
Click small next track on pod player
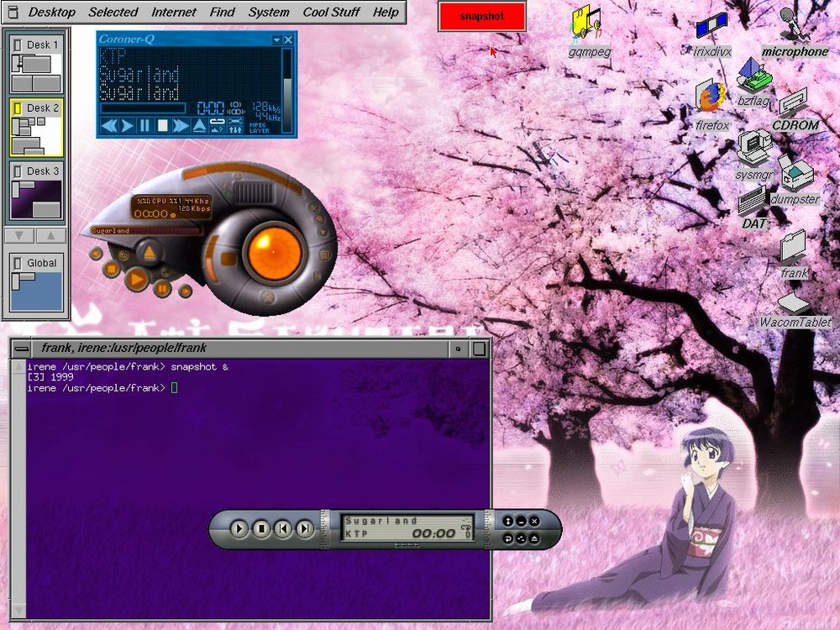pyautogui.click(x=186, y=291)
